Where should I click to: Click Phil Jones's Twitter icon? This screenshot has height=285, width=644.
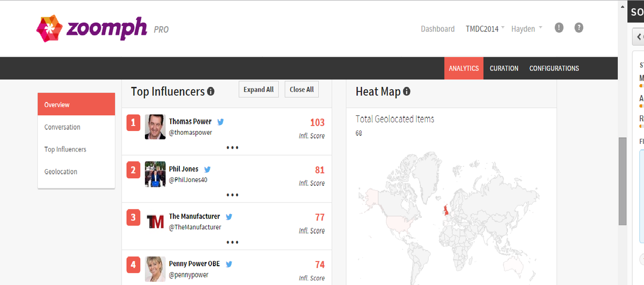pyautogui.click(x=207, y=169)
